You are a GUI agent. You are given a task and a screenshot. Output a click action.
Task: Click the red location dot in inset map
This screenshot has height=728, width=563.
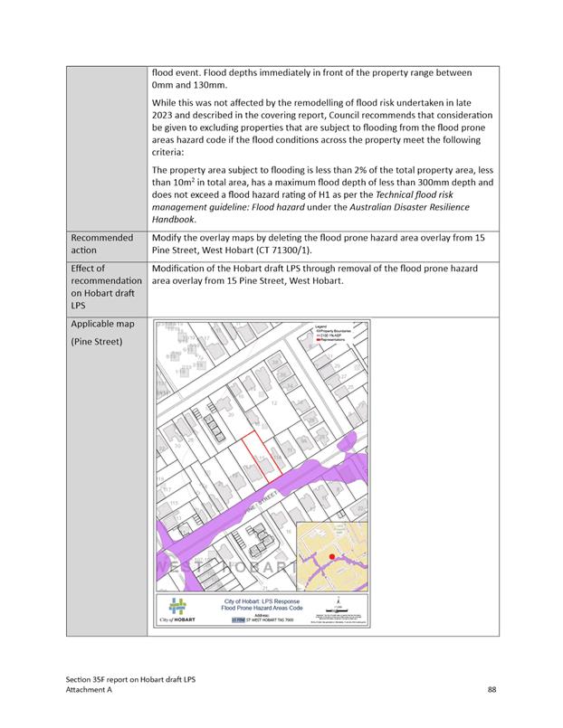[x=331, y=556]
